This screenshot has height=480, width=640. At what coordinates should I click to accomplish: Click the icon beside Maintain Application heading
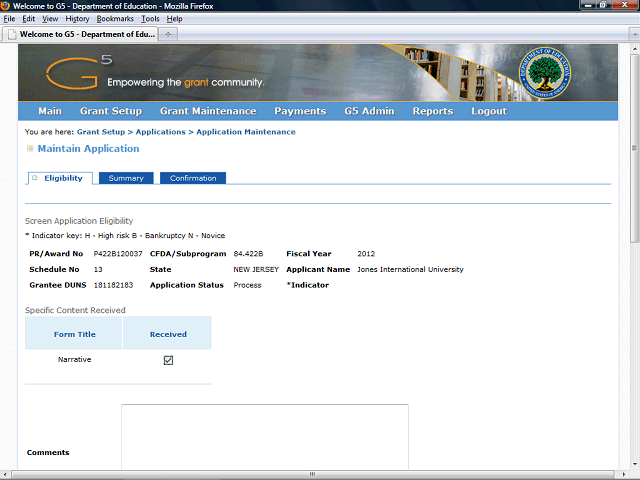[30, 149]
